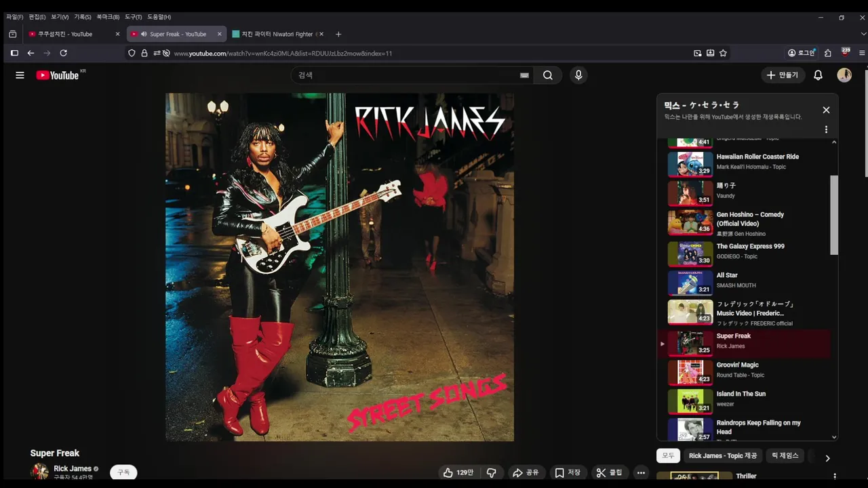
Task: Open the 파일(F) menu
Action: tap(14, 17)
